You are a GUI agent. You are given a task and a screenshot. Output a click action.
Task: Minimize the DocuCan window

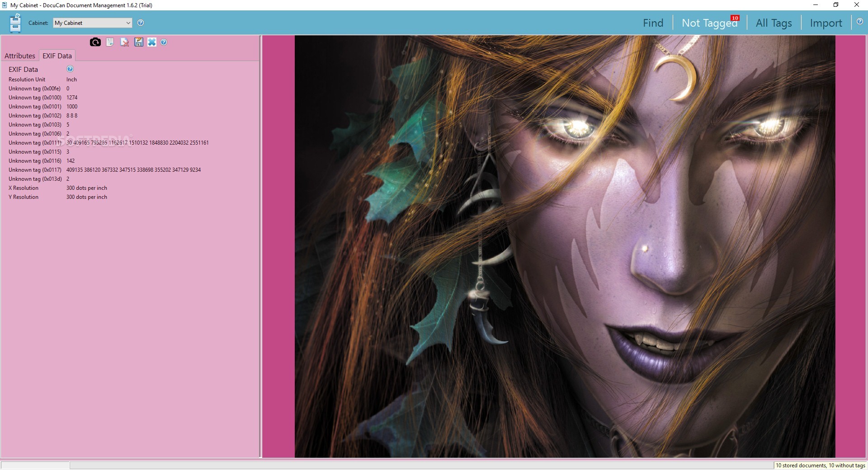click(x=816, y=5)
